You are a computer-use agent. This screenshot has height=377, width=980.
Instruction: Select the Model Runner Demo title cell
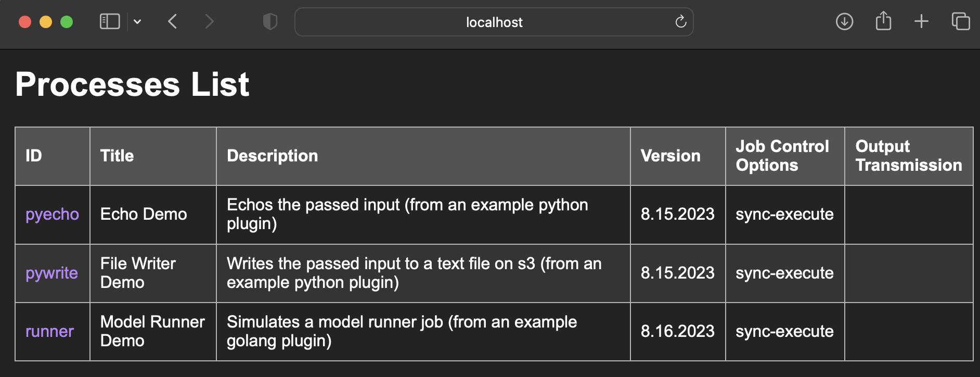point(152,331)
